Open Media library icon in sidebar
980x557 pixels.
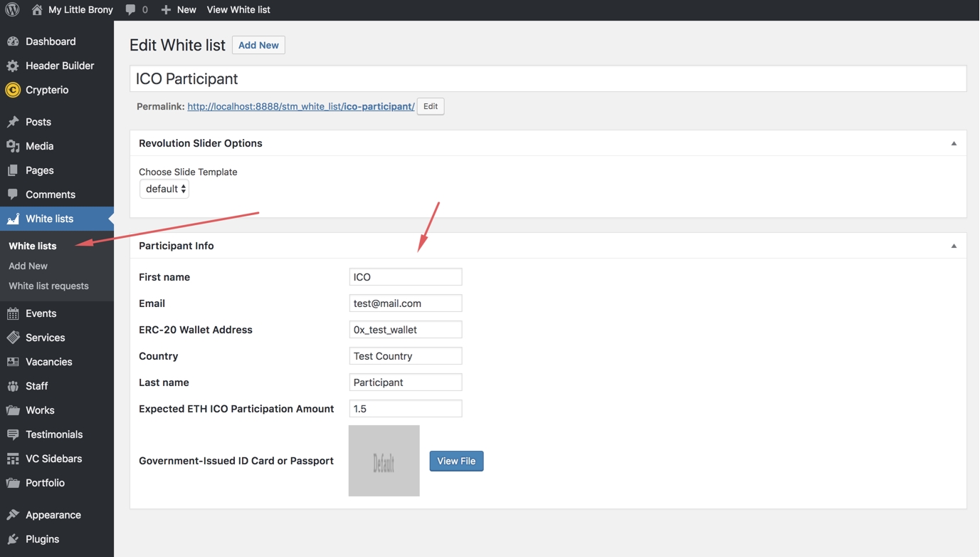(x=13, y=146)
